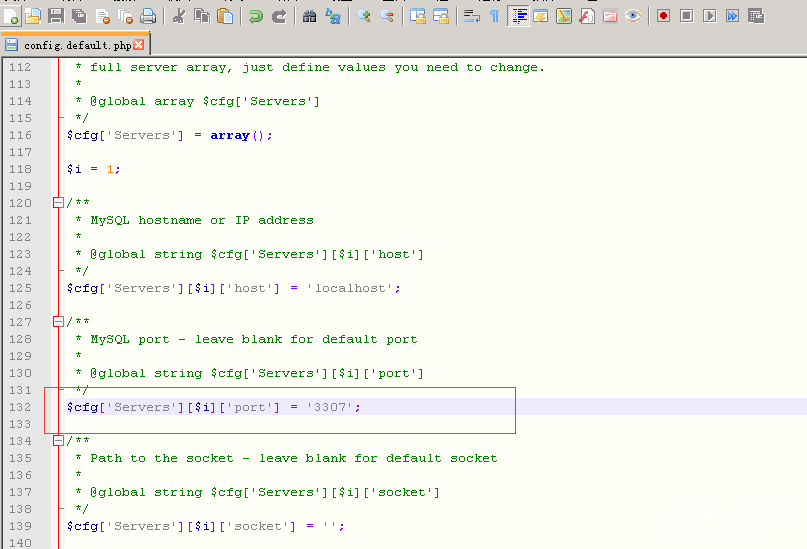Click 'MySQL port - leave blank' comment
This screenshot has width=807, height=549.
tap(254, 340)
